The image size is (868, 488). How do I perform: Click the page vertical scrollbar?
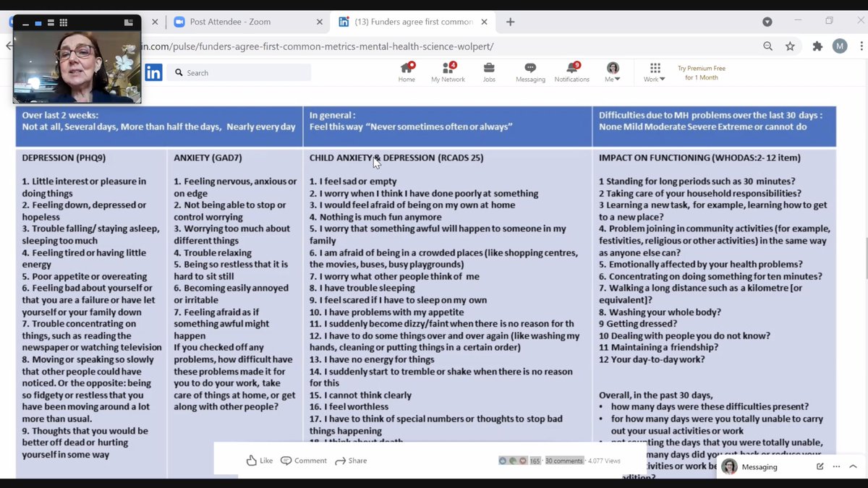866,257
